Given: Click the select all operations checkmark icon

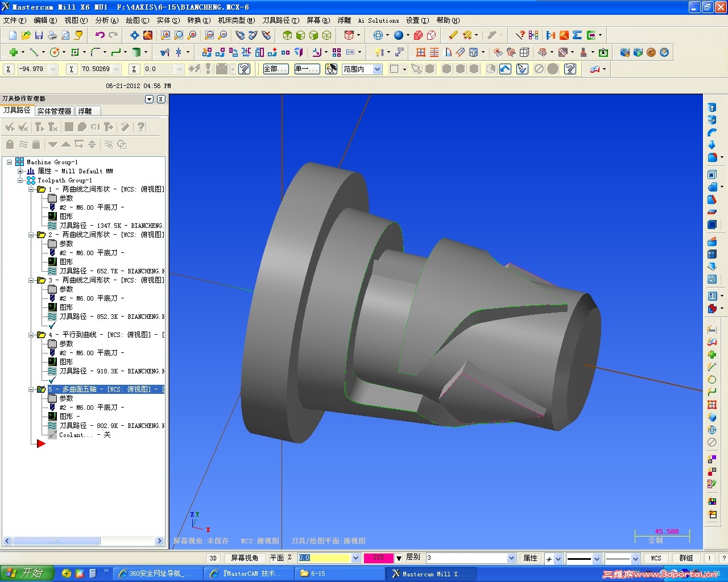Looking at the screenshot, I should (10, 127).
